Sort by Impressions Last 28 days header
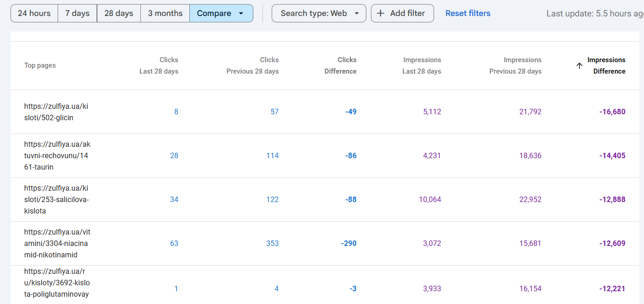Image resolution: width=644 pixels, height=304 pixels. 421,65
